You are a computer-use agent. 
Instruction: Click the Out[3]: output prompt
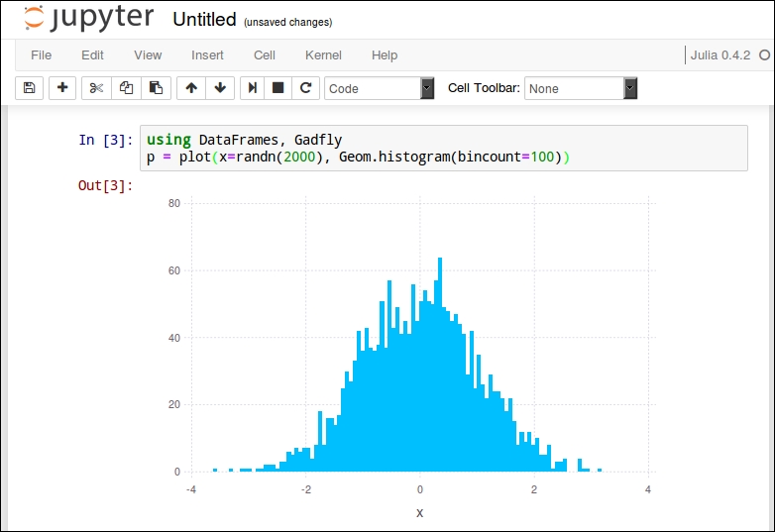point(106,185)
